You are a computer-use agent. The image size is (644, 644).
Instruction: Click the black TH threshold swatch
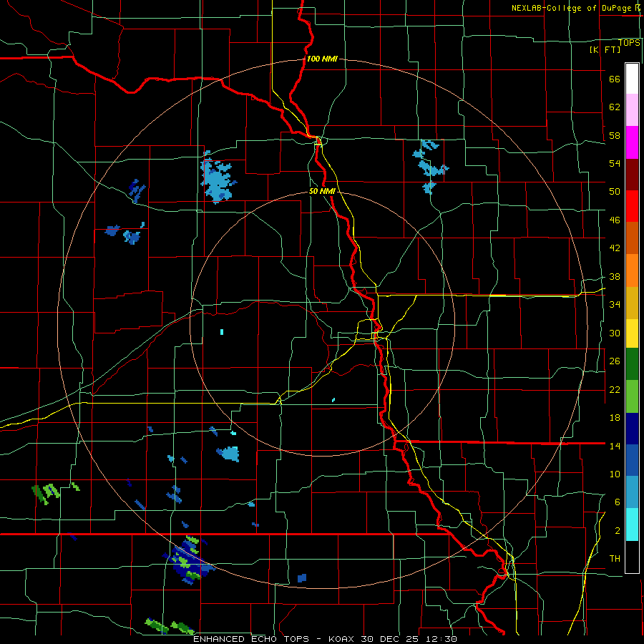pyautogui.click(x=632, y=557)
